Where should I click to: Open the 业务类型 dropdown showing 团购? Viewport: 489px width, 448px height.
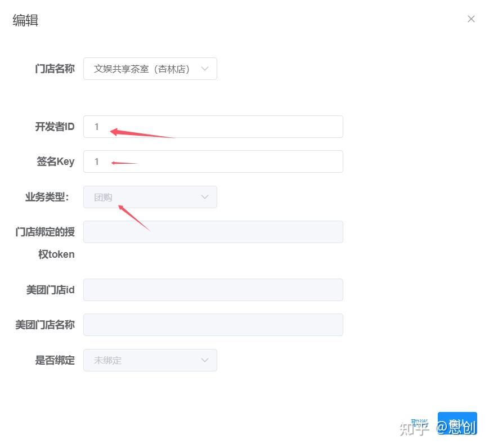coord(150,197)
